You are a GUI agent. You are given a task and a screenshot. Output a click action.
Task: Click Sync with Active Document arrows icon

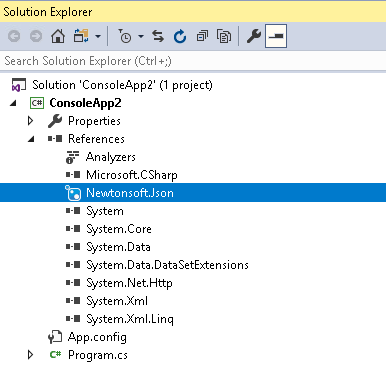pos(158,36)
